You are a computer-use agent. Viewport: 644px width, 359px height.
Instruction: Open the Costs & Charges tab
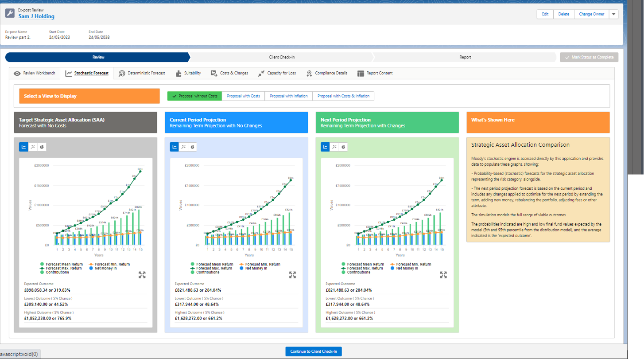(229, 73)
